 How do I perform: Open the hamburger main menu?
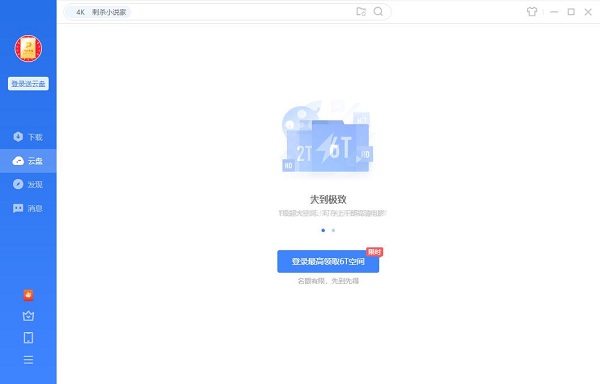tap(28, 360)
